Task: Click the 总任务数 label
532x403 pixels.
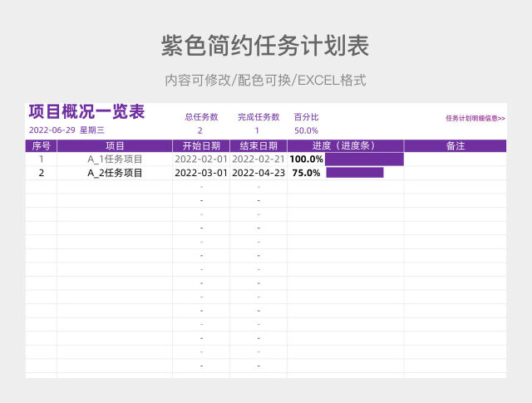Action: 201,117
